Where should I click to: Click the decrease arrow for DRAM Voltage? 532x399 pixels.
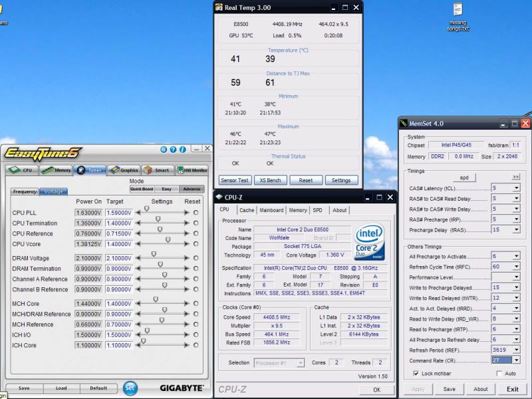click(x=138, y=258)
